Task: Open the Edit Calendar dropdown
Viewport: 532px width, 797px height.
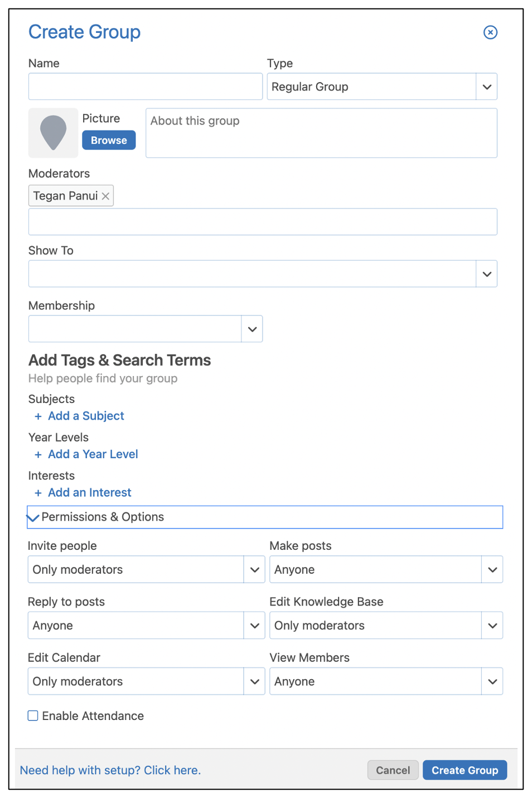Action: [254, 681]
